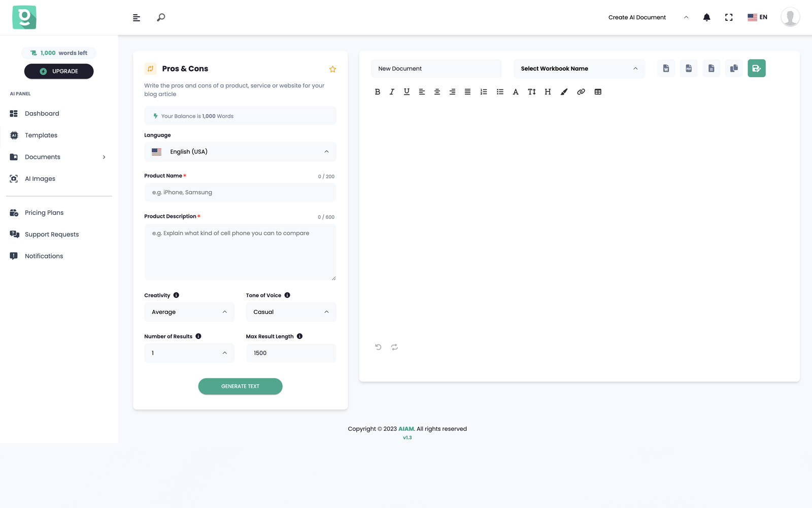Click the GENERATE TEXT button
The height and width of the screenshot is (508, 812).
(240, 386)
